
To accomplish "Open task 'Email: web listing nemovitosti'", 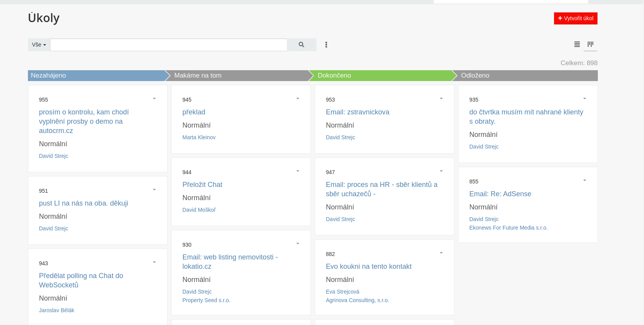I will coord(230,262).
